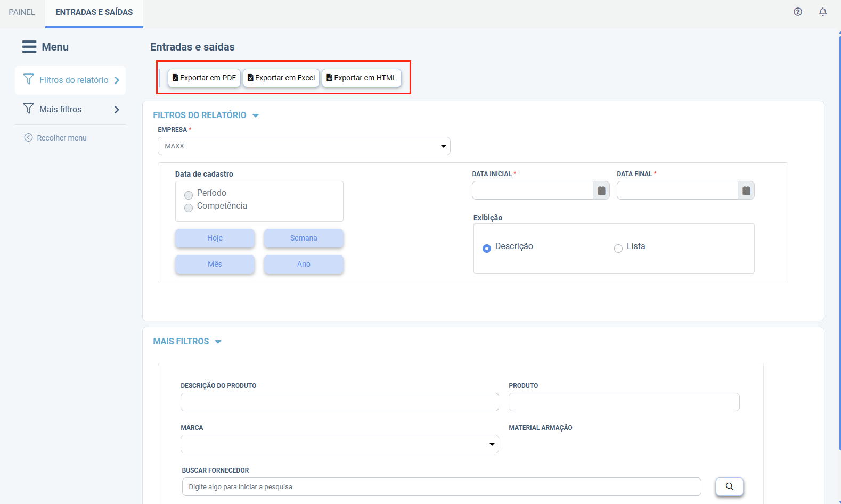Select the Competência radio option
Image resolution: width=841 pixels, height=504 pixels.
tap(189, 208)
